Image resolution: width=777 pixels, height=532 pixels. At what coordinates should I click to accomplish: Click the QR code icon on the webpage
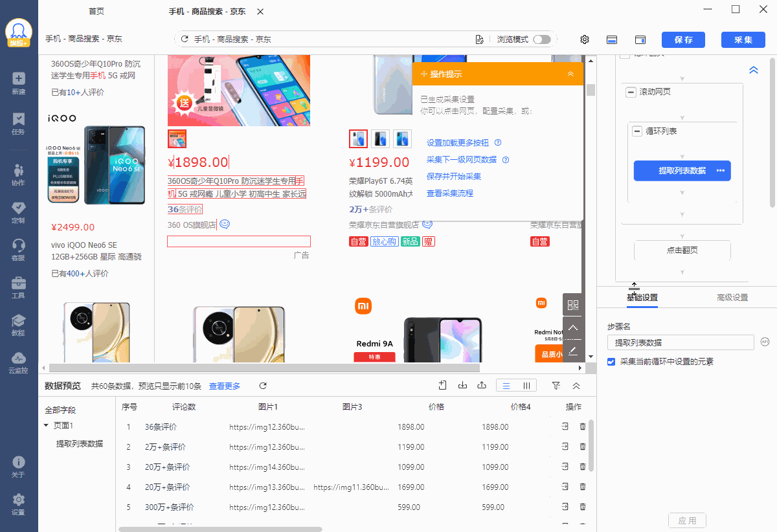573,305
